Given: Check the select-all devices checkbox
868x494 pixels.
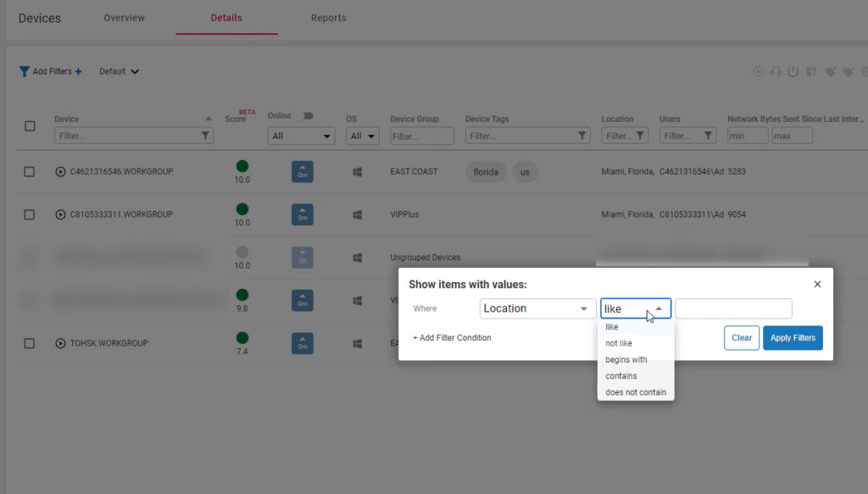Looking at the screenshot, I should 30,126.
